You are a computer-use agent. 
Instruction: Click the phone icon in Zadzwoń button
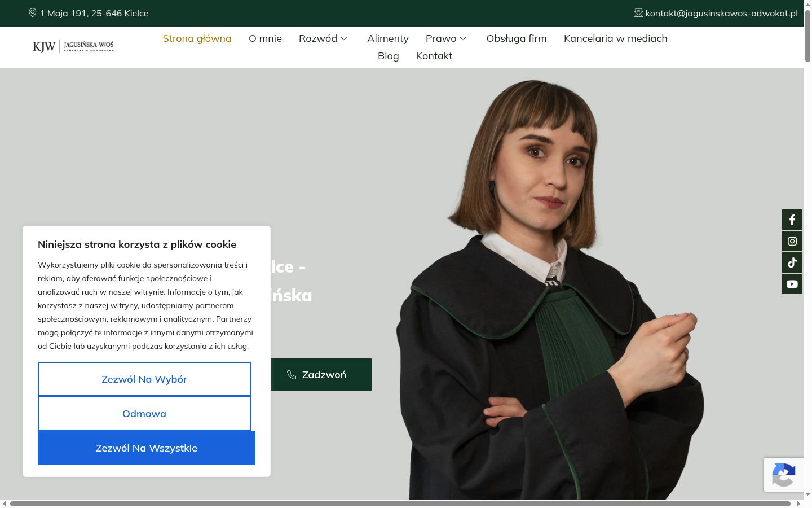tap(292, 375)
